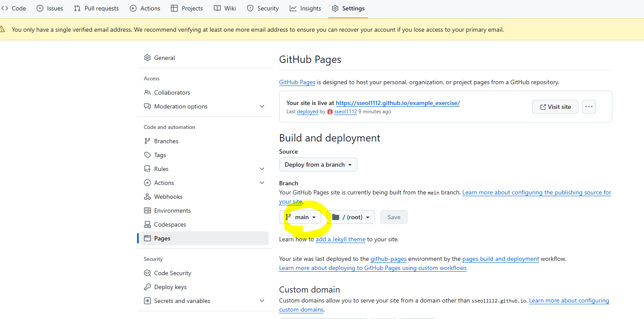Open the add a Jekyll theme link

click(340, 239)
